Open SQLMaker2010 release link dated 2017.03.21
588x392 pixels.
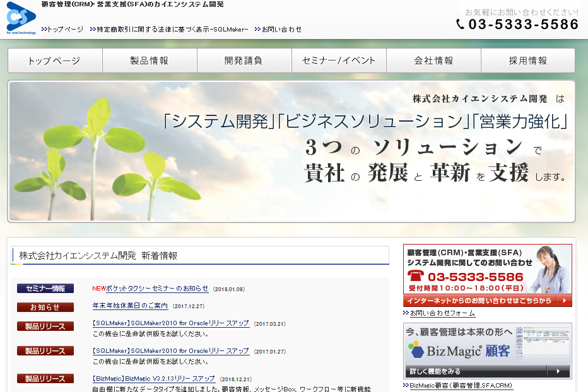click(x=170, y=323)
